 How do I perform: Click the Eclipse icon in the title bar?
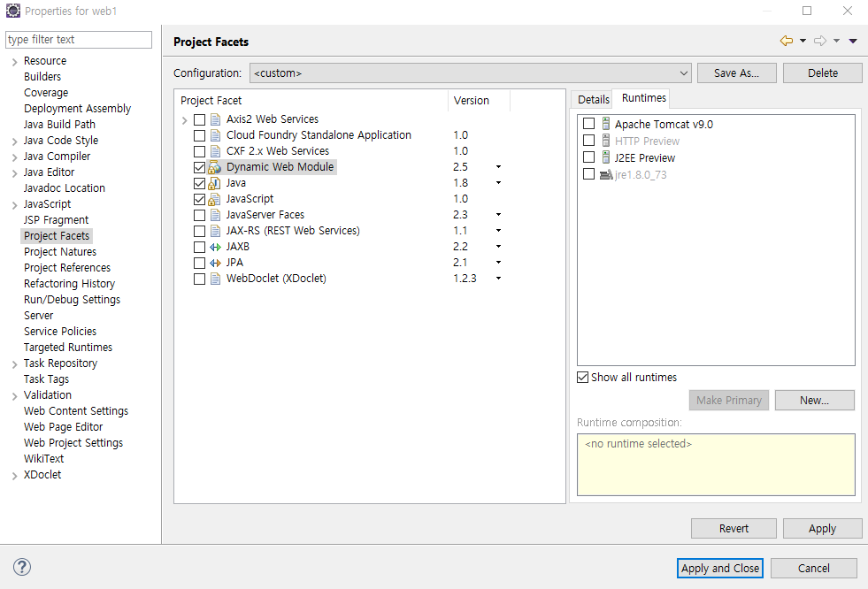[12, 11]
